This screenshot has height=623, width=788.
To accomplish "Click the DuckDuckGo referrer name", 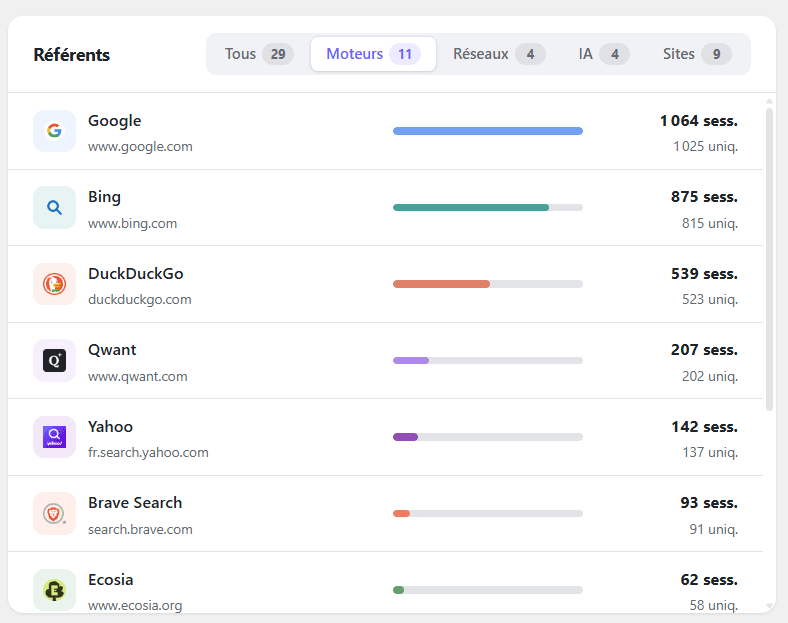I will click(136, 274).
